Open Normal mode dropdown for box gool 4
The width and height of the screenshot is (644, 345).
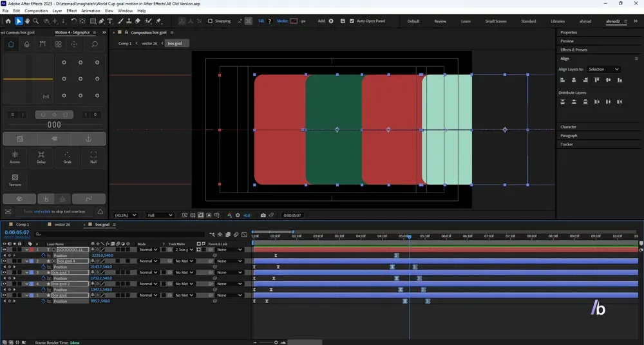[x=148, y=261]
